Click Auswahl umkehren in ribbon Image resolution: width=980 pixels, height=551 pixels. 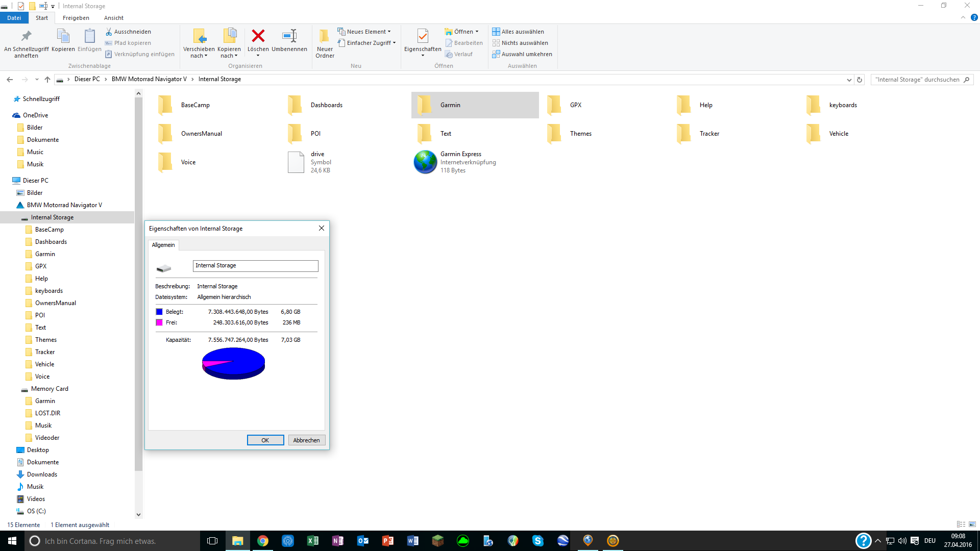point(522,54)
